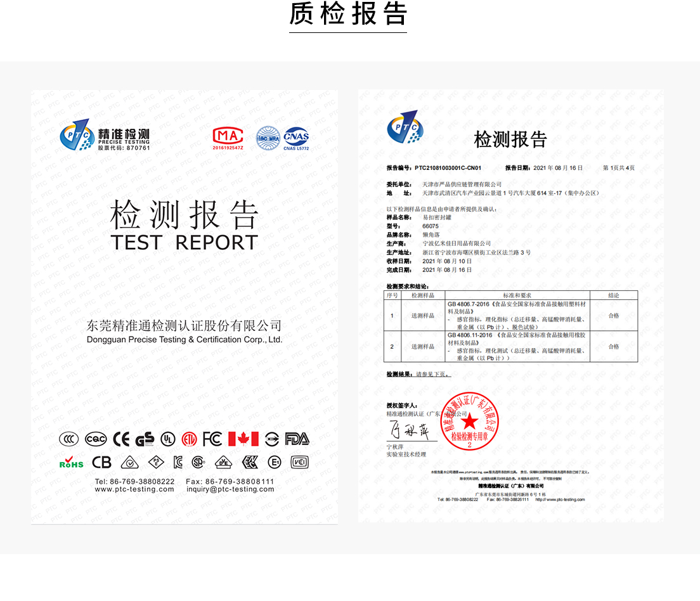This screenshot has width=700, height=601.
Task: Select the report number PTC21081003001C-CN01
Action: tap(448, 168)
